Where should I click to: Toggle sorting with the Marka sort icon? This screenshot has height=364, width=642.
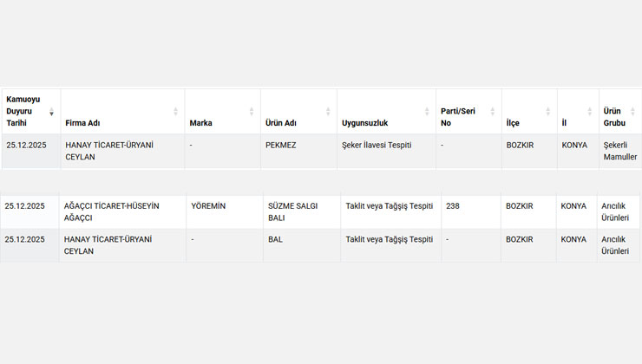pyautogui.click(x=252, y=112)
